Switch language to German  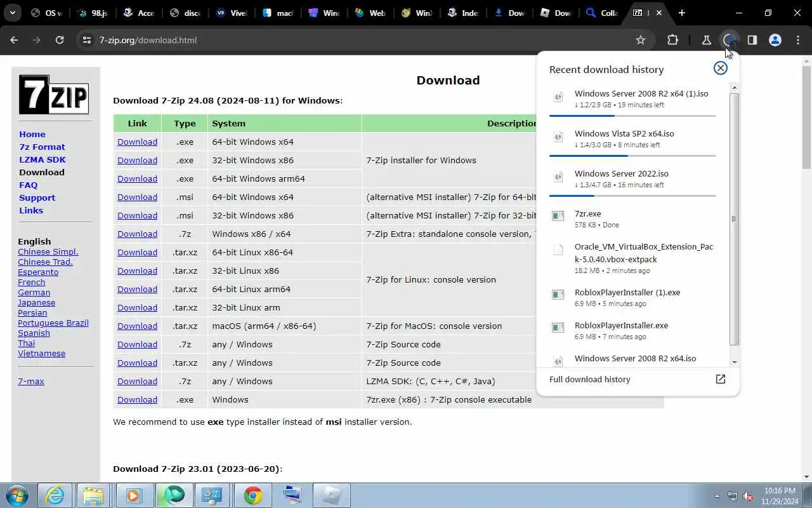[34, 292]
